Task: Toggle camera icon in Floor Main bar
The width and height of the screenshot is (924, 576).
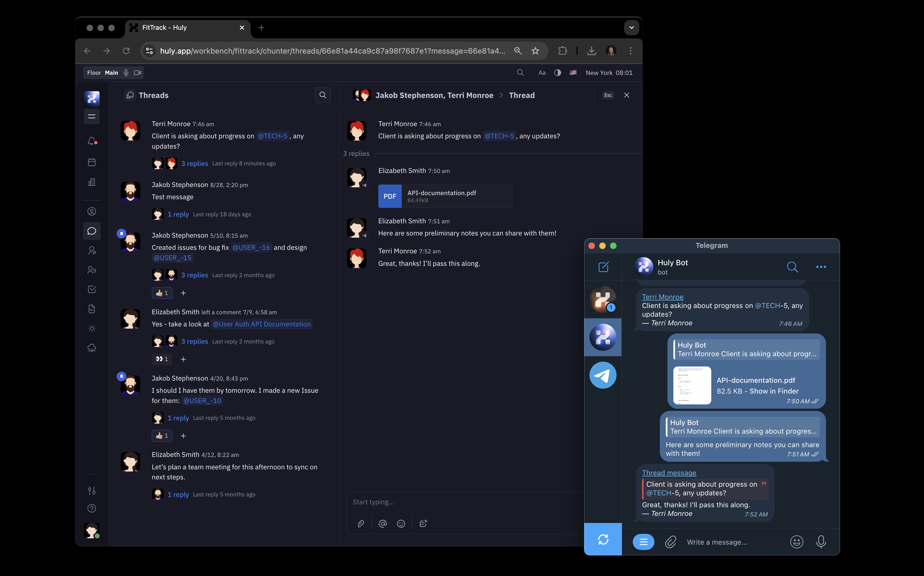Action: [x=137, y=72]
